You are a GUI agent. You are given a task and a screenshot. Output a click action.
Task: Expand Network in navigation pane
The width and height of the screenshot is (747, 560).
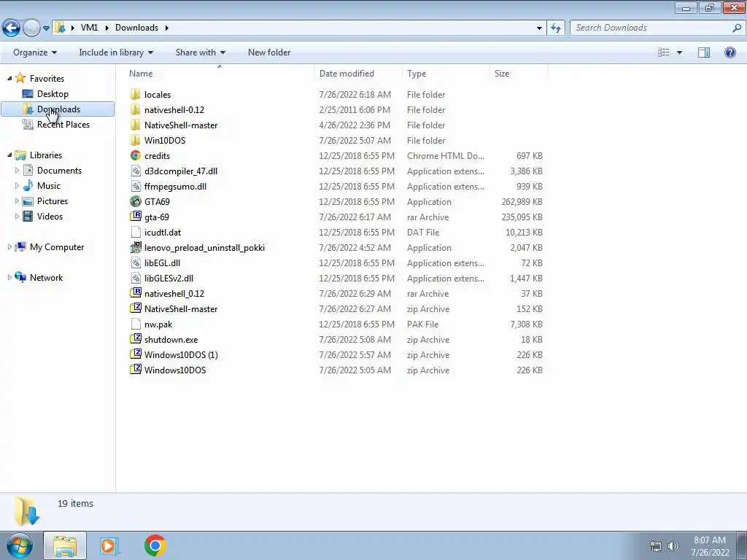(x=9, y=277)
